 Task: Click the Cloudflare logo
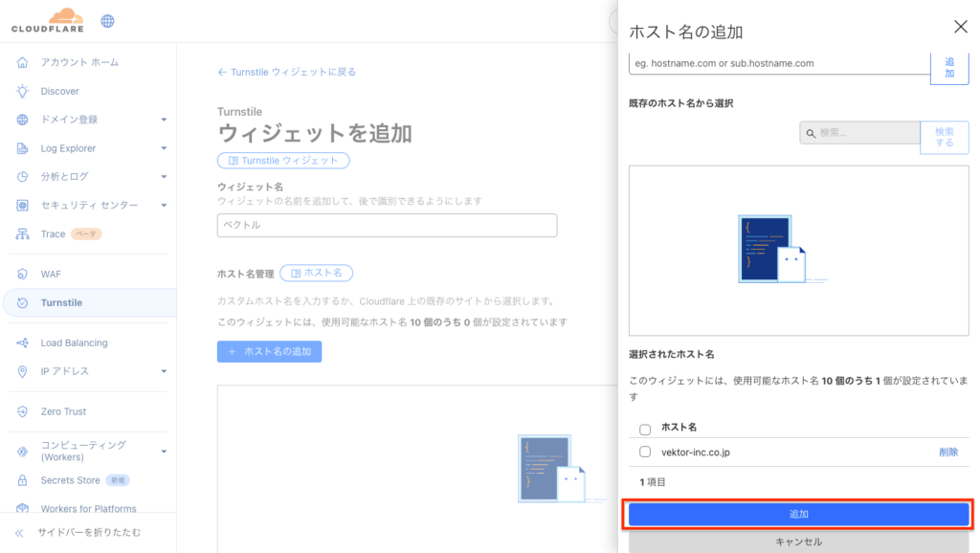click(x=48, y=20)
